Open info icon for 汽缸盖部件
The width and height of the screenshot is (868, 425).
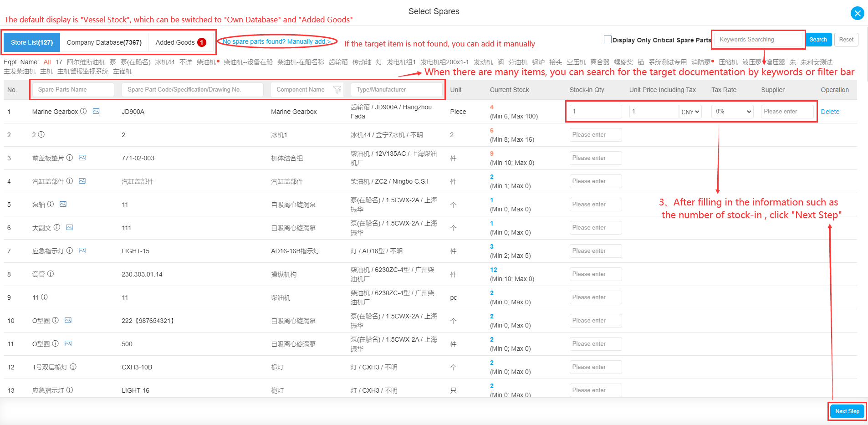70,181
